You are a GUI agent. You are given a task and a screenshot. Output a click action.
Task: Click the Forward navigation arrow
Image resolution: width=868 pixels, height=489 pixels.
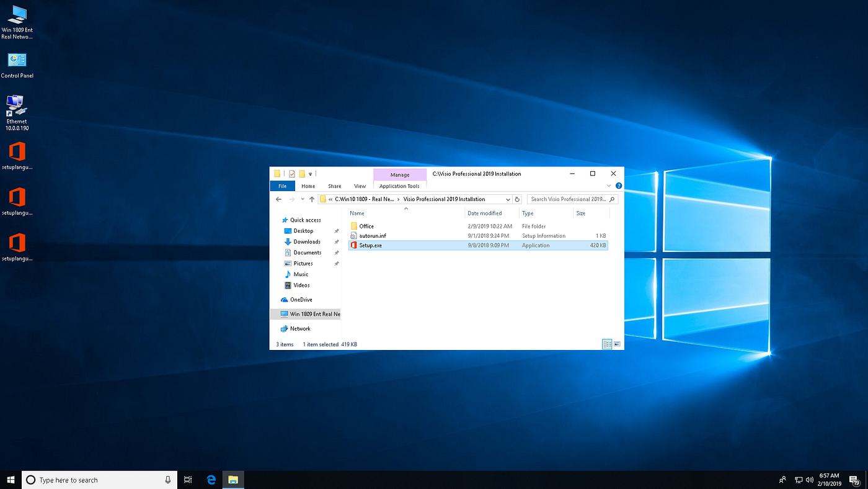(x=292, y=199)
